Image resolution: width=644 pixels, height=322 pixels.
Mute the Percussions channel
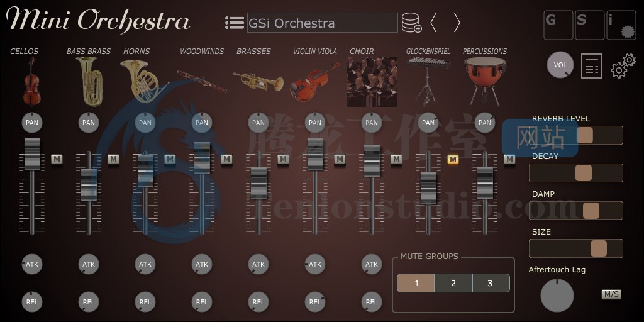tap(509, 159)
